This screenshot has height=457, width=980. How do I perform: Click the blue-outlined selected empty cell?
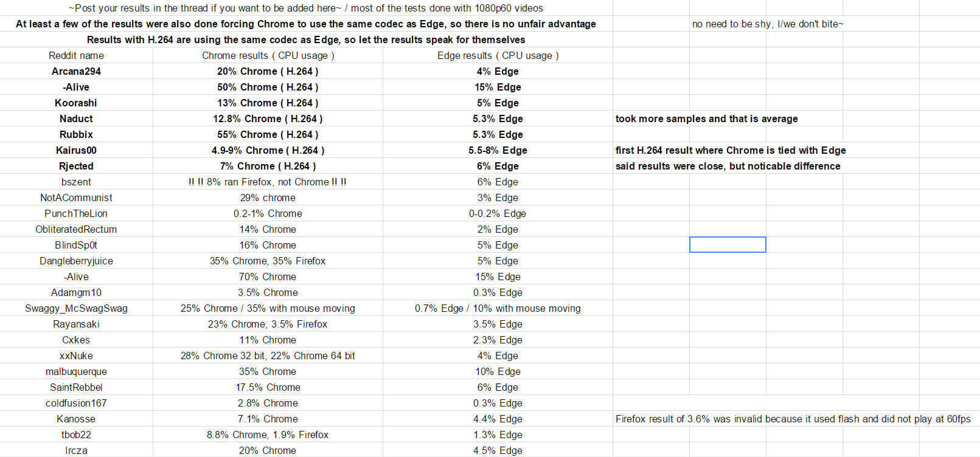(728, 244)
